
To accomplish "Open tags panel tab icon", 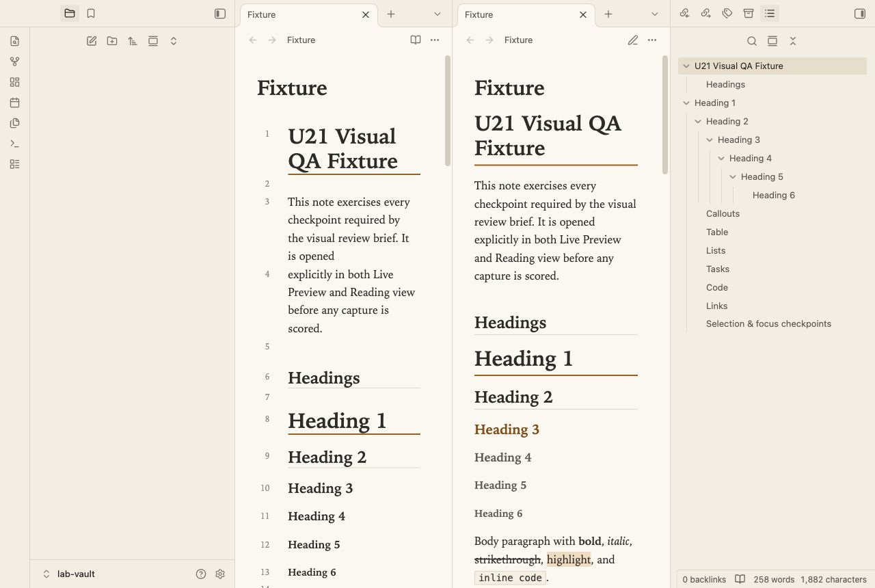I will point(727,14).
